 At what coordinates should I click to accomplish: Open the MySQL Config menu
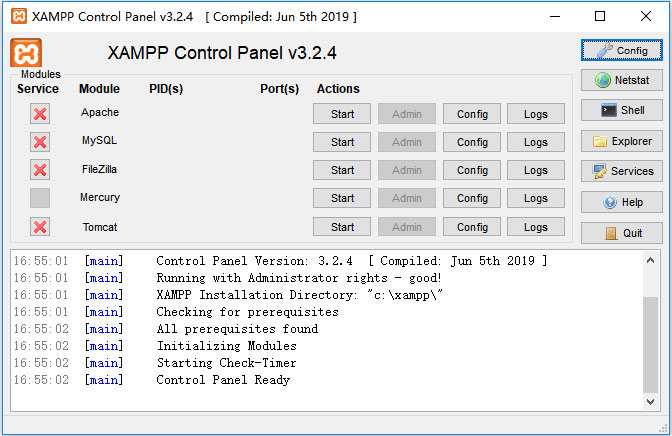click(x=472, y=142)
